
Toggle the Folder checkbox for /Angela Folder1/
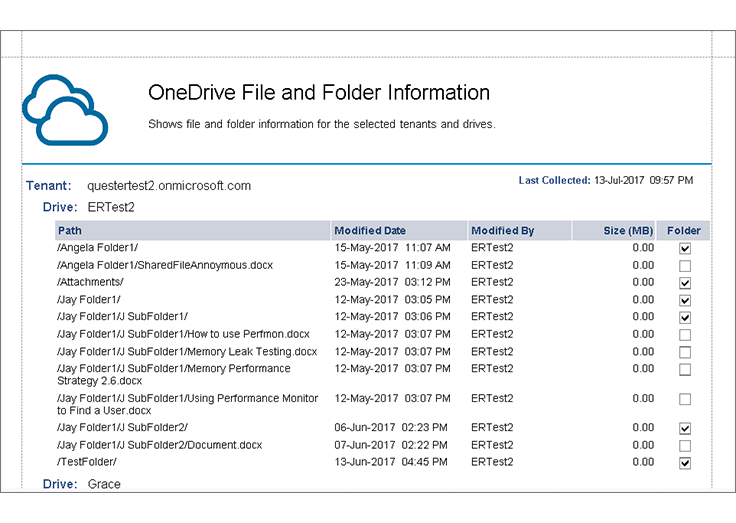click(x=685, y=248)
